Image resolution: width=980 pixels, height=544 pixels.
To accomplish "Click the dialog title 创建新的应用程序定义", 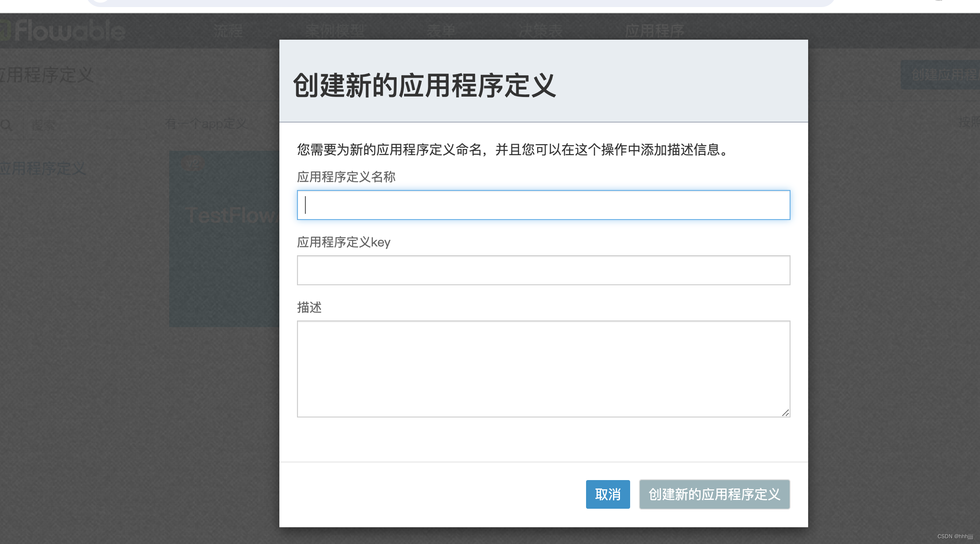I will pos(424,85).
